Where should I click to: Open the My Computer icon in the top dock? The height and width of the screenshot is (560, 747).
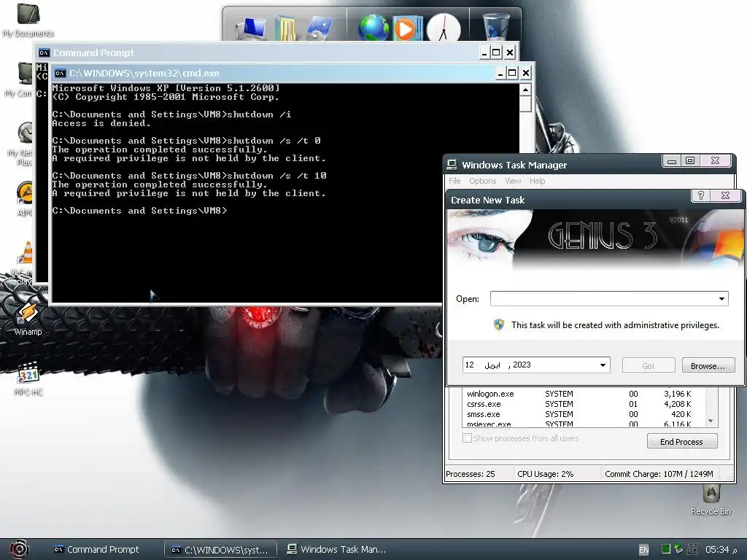coord(251,28)
